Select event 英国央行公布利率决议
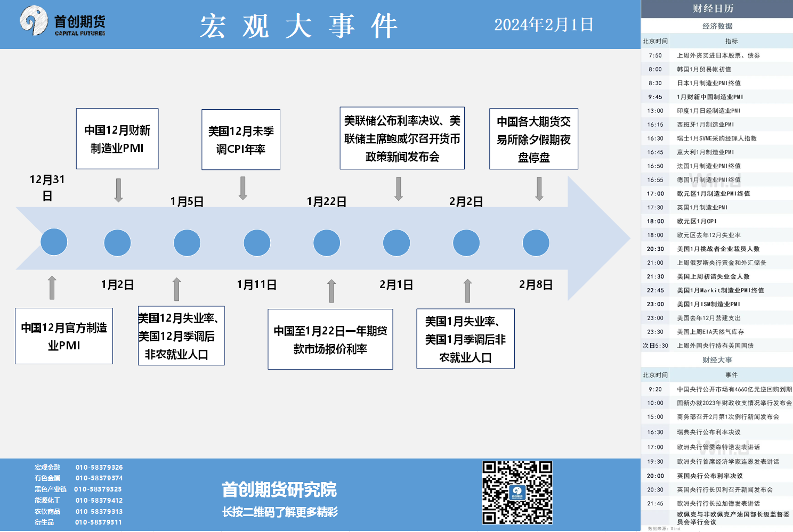The width and height of the screenshot is (793, 532). coord(717,476)
